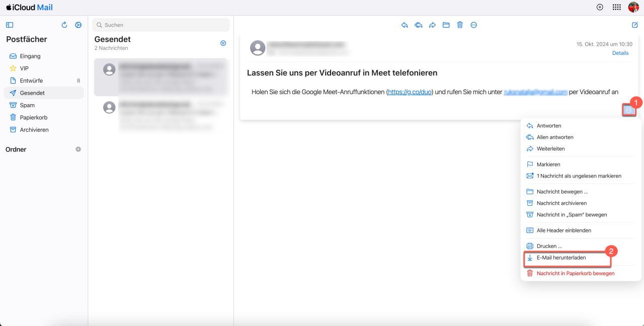Choose Allen antworten in the menu

[581, 137]
